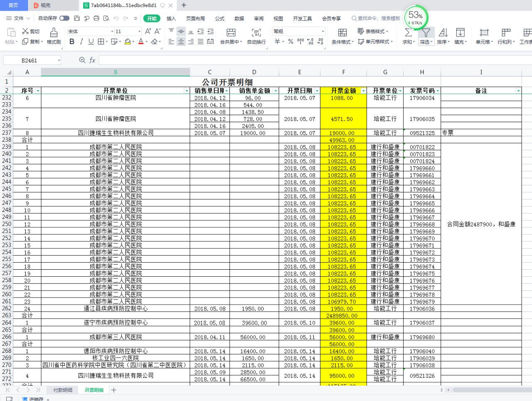This screenshot has width=532, height=401.
Task: Open the font name 宋体 dropdown
Action: (x=112, y=31)
